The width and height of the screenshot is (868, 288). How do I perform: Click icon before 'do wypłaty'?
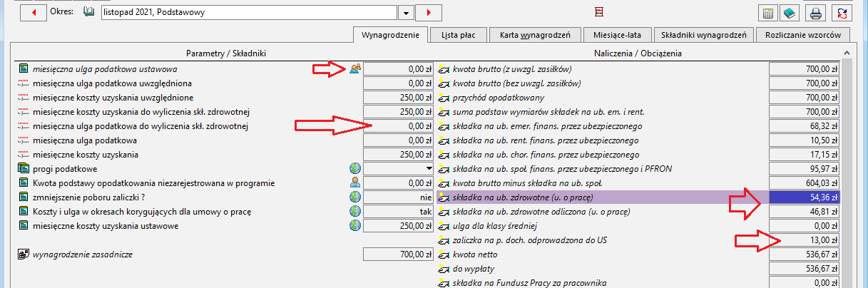click(x=443, y=269)
